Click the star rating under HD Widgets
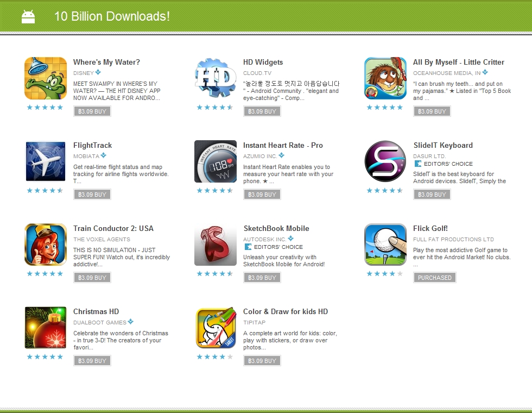The width and height of the screenshot is (532, 413). click(215, 108)
